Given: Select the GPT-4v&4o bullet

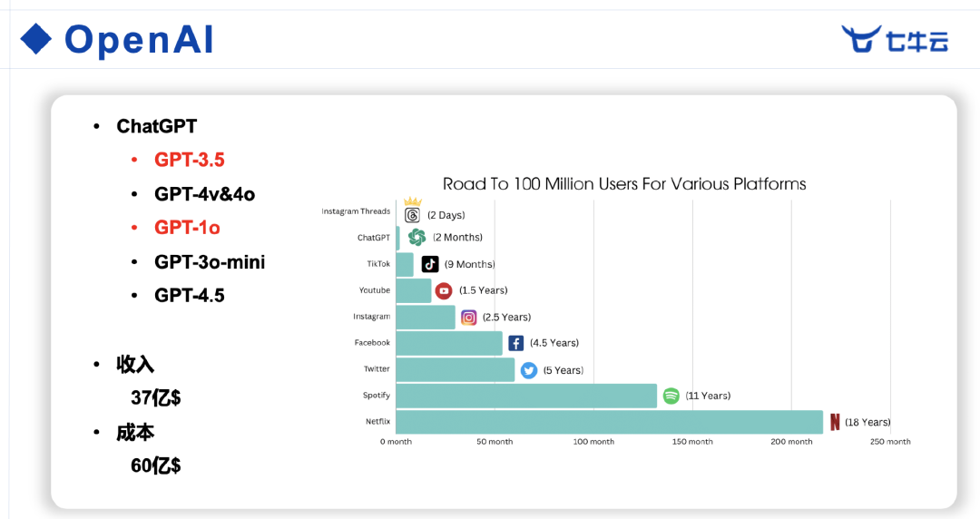Looking at the screenshot, I should pos(205,194).
